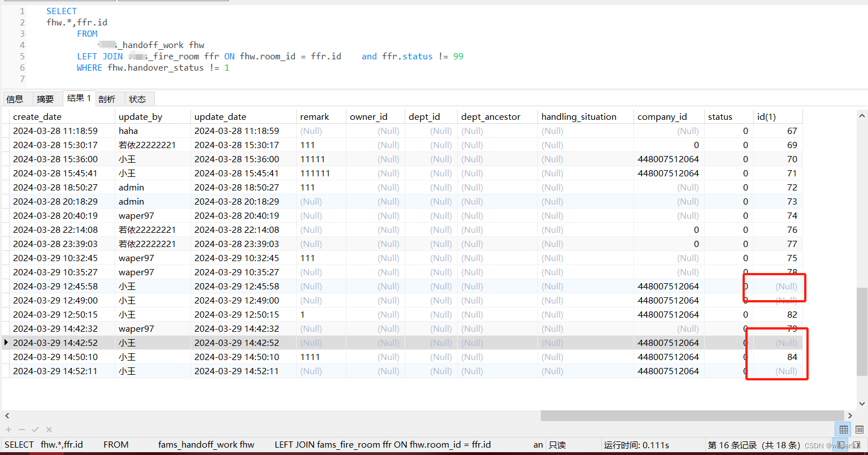Image resolution: width=868 pixels, height=455 pixels.
Task: Click line number 5 in editor gutter
Action: (x=22, y=56)
